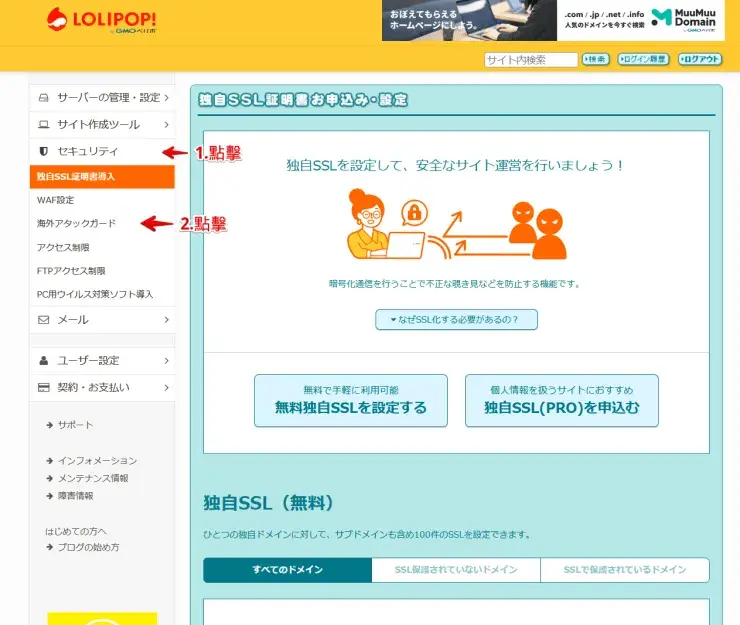
Task: Click the arrow icon beside ブログの始め方
Action: [x=50, y=547]
